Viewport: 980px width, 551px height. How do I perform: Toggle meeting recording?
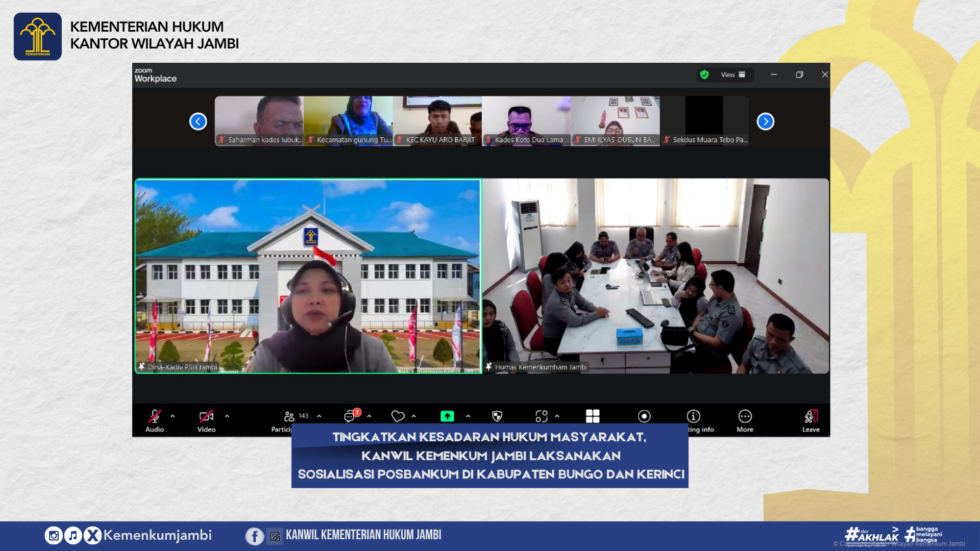pos(644,416)
